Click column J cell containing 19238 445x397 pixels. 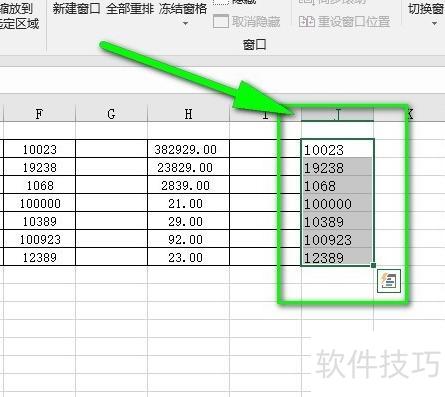tap(337, 167)
